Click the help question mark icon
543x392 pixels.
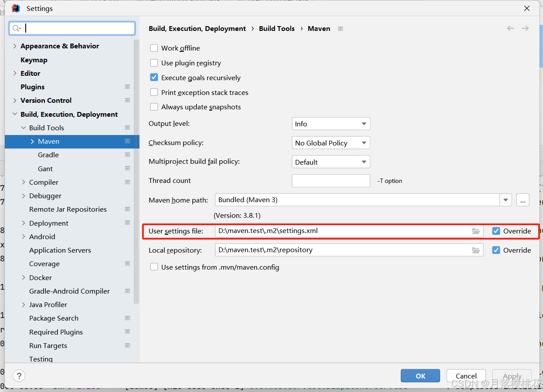point(19,375)
